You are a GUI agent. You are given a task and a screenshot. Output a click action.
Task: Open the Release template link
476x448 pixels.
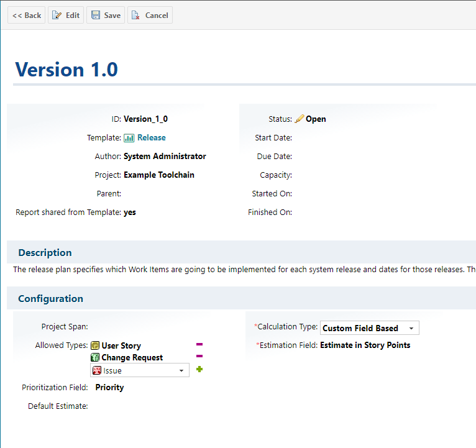[151, 138]
